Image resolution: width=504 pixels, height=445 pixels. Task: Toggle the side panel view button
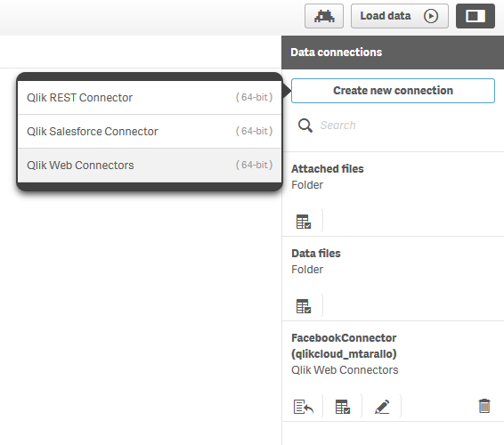pos(476,16)
